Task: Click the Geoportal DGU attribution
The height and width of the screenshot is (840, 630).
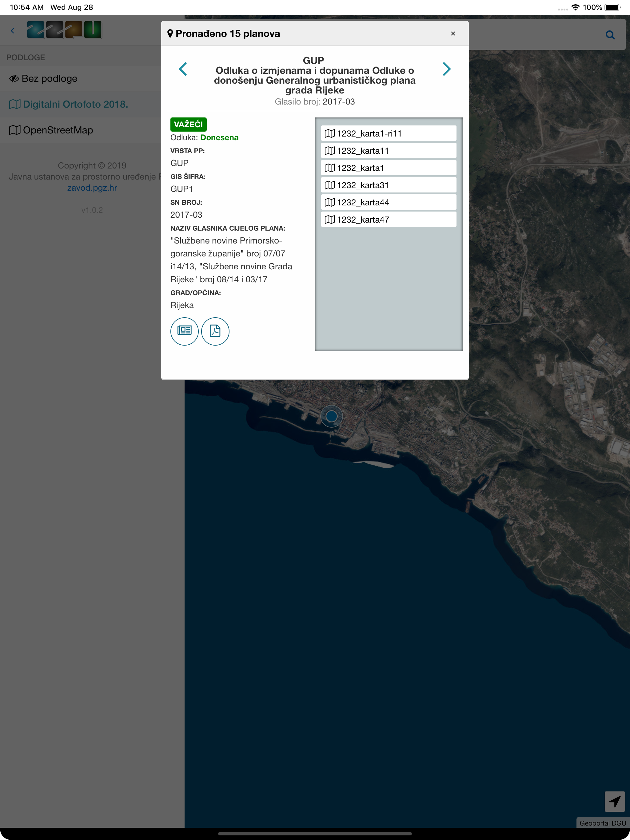Action: (x=603, y=823)
